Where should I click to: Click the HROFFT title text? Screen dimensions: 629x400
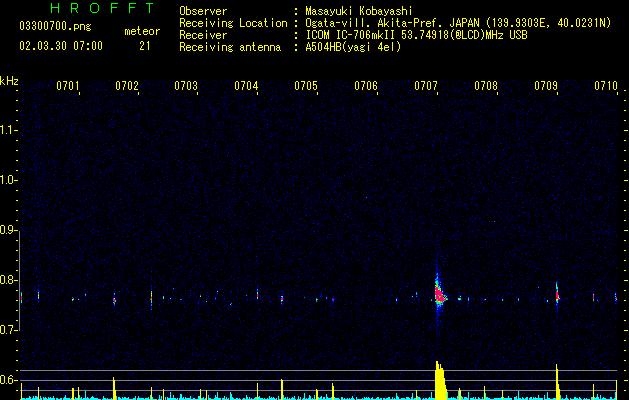pos(102,8)
